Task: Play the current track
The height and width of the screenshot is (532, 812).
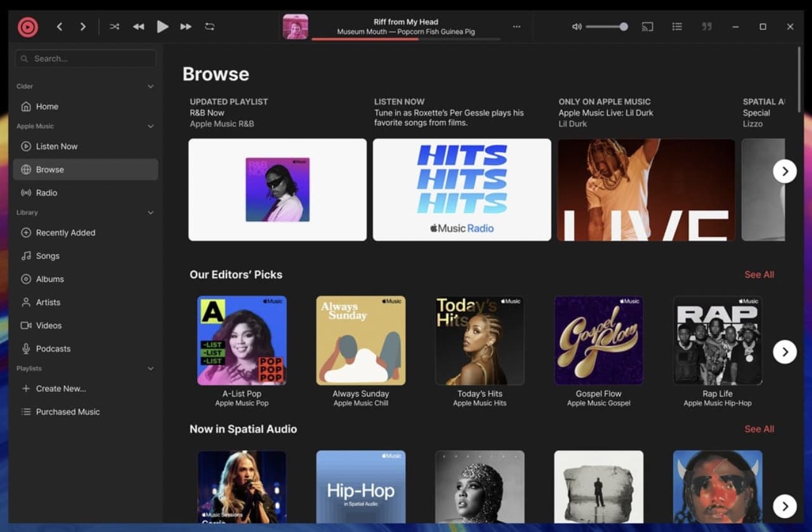Action: point(162,27)
